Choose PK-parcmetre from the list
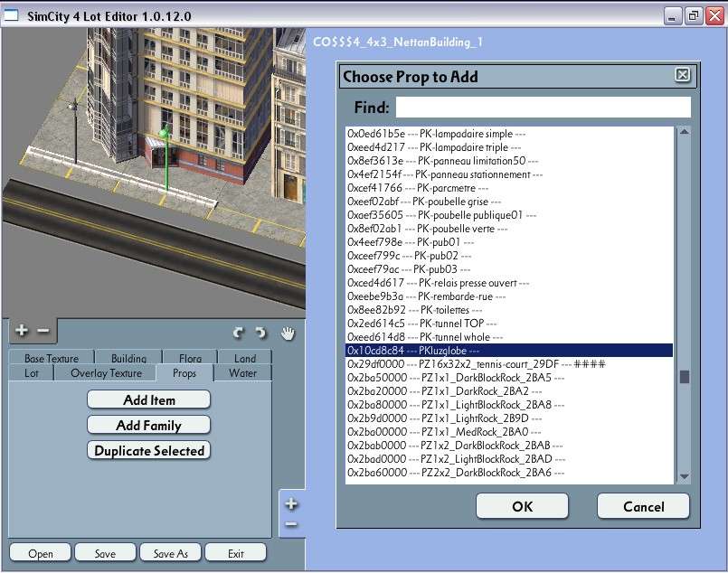Screen dimensions: 728x573 (509, 188)
